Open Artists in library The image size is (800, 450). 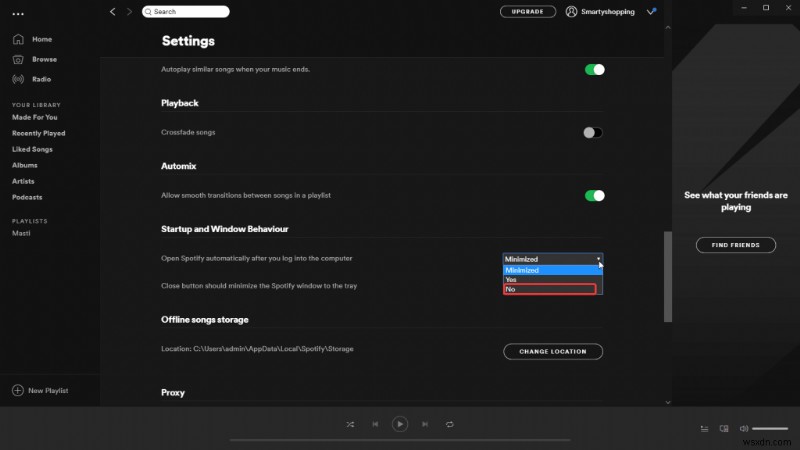point(23,181)
